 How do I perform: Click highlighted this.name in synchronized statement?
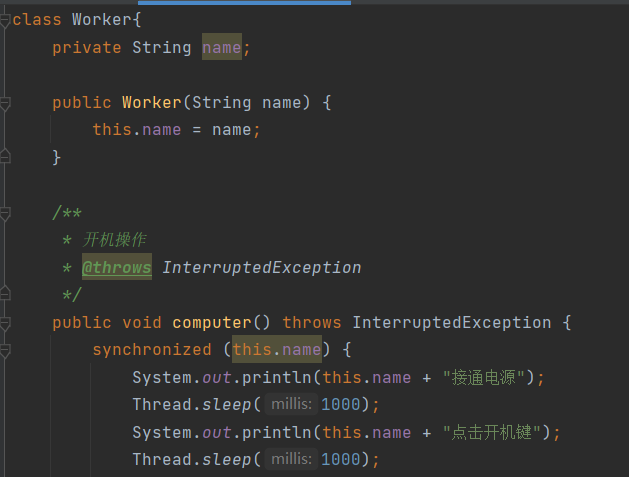pyautogui.click(x=276, y=350)
